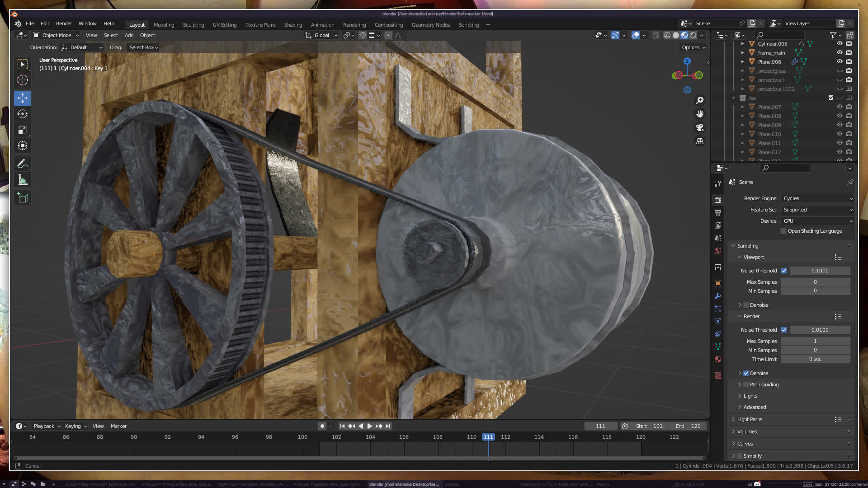
Task: Click the Add Cube tool icon
Action: click(23, 197)
